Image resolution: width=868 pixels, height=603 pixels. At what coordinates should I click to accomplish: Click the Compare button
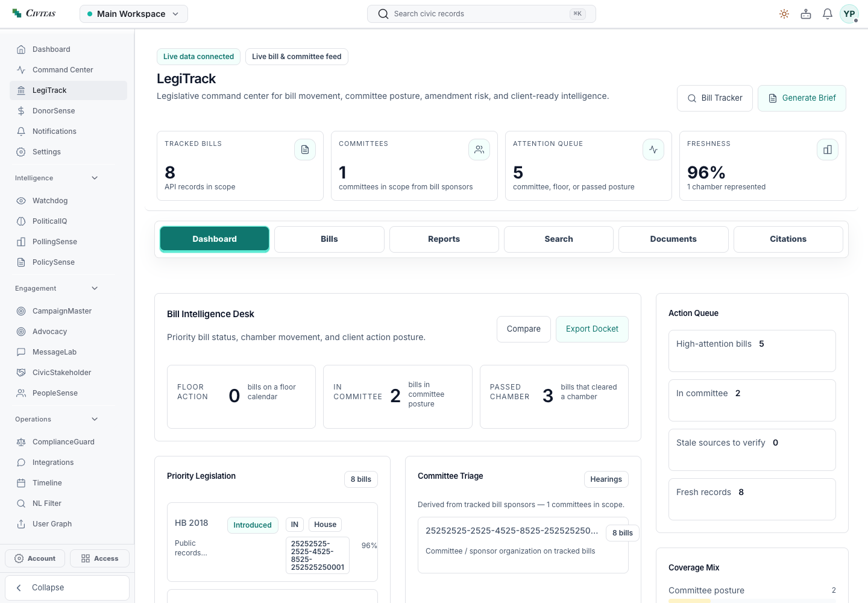tap(524, 329)
